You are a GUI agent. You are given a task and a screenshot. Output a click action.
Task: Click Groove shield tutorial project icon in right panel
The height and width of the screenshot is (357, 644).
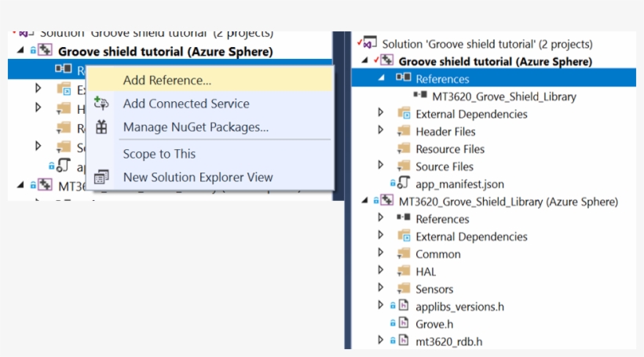click(x=386, y=60)
